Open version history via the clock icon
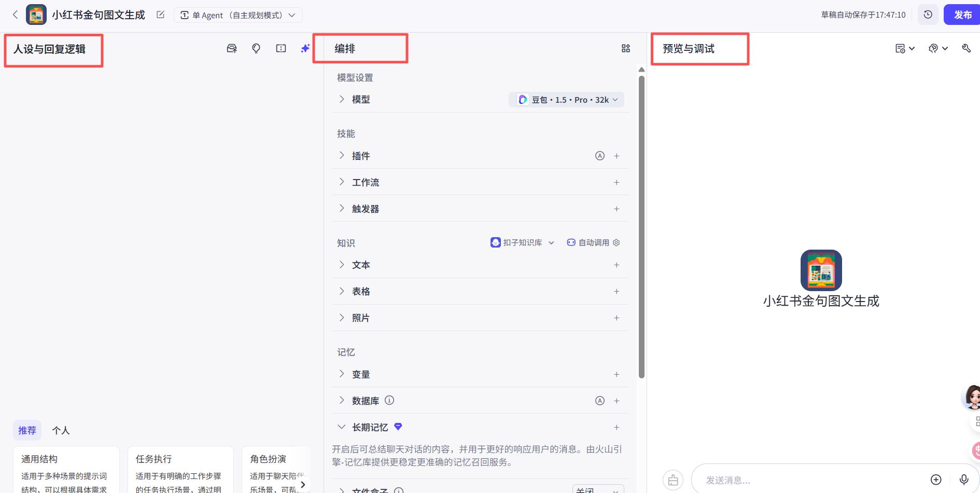 tap(928, 15)
